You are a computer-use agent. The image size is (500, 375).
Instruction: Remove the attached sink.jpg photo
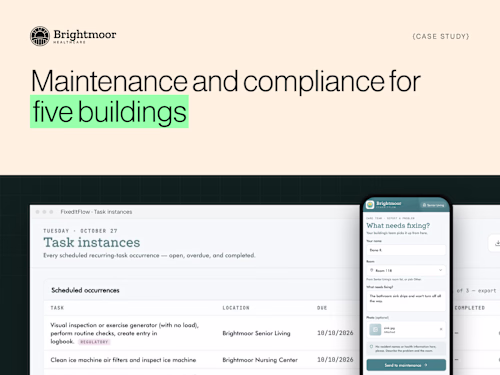(x=441, y=329)
